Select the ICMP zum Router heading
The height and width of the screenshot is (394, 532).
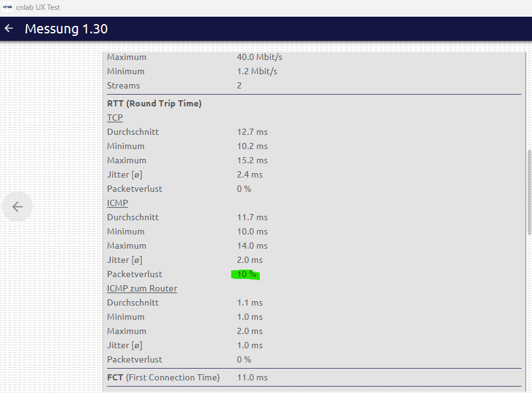[x=142, y=288]
